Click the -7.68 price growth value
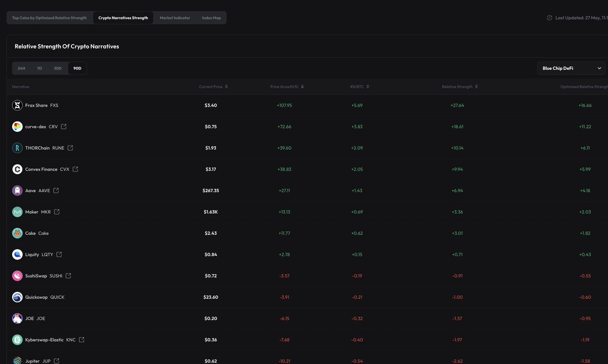This screenshot has height=364, width=608. tap(284, 340)
